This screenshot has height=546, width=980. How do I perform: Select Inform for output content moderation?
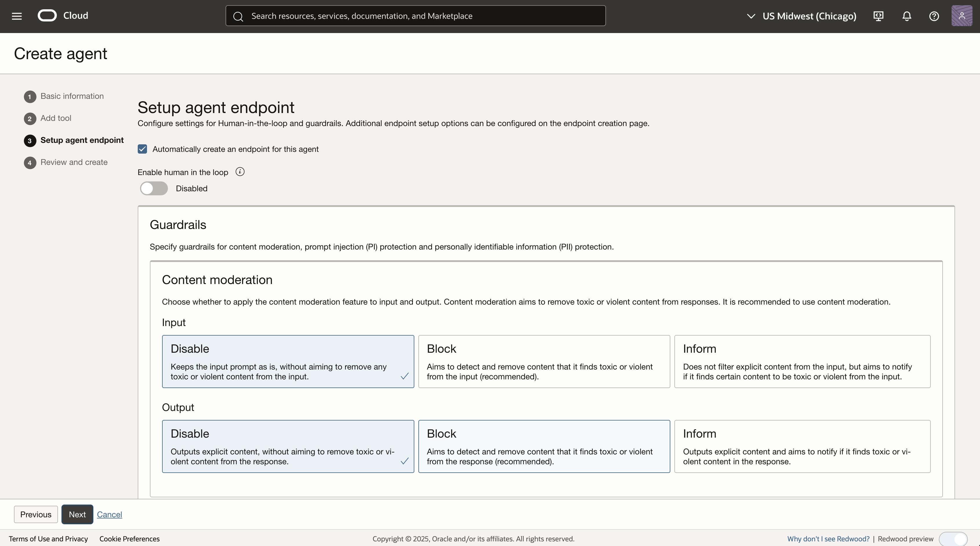pos(802,446)
